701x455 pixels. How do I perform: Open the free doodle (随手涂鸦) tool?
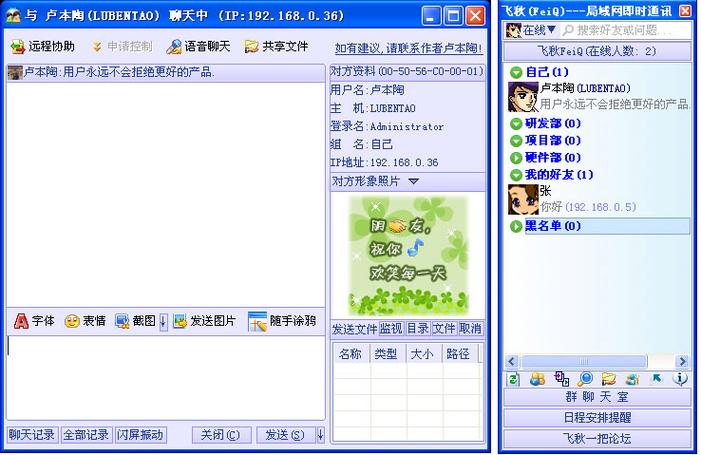282,321
